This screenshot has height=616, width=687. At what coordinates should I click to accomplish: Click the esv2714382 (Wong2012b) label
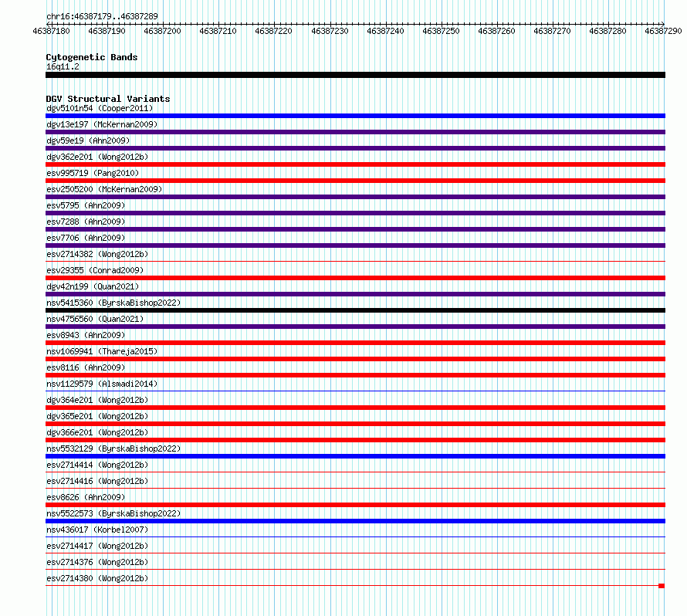pyautogui.click(x=97, y=254)
